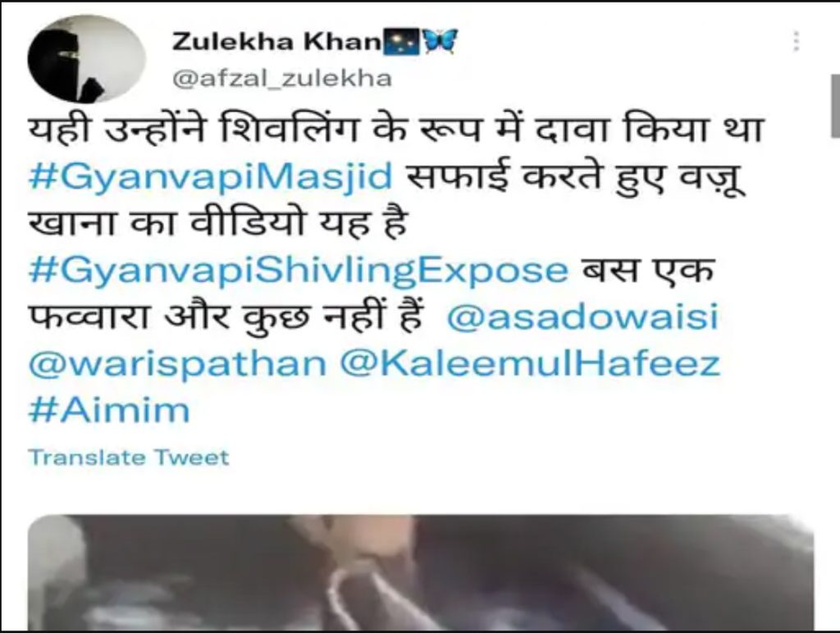Click the Hindi text 'खाना का वीडियो यह है'
Screen dimensions: 840x633
[x=218, y=223]
